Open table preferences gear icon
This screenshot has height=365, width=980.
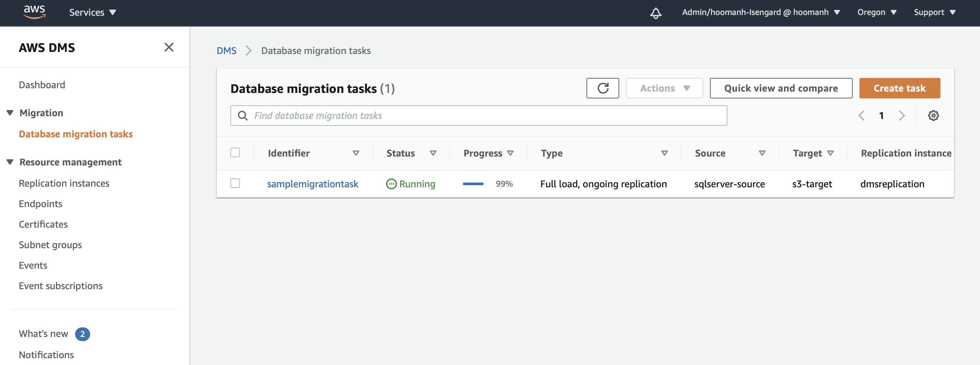(933, 116)
